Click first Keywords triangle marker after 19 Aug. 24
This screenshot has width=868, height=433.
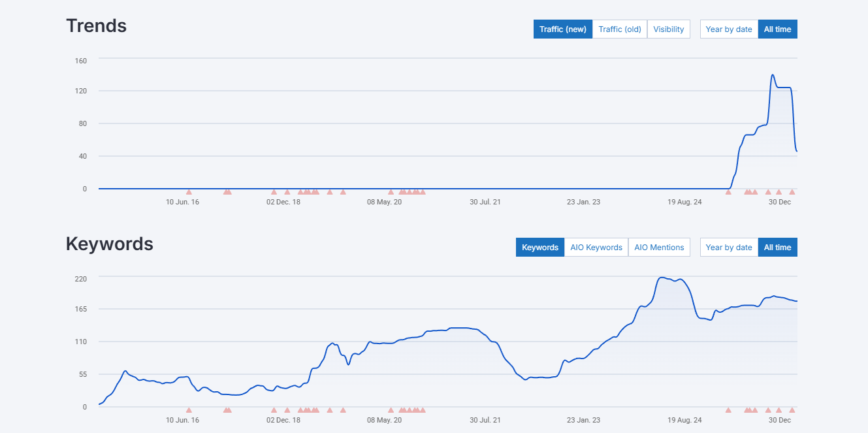[728, 410]
